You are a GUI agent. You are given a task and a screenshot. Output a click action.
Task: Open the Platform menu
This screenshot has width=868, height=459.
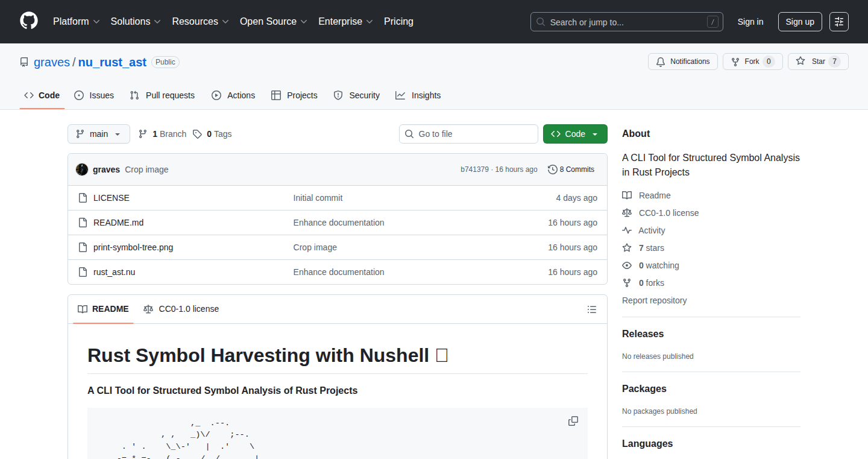point(75,21)
